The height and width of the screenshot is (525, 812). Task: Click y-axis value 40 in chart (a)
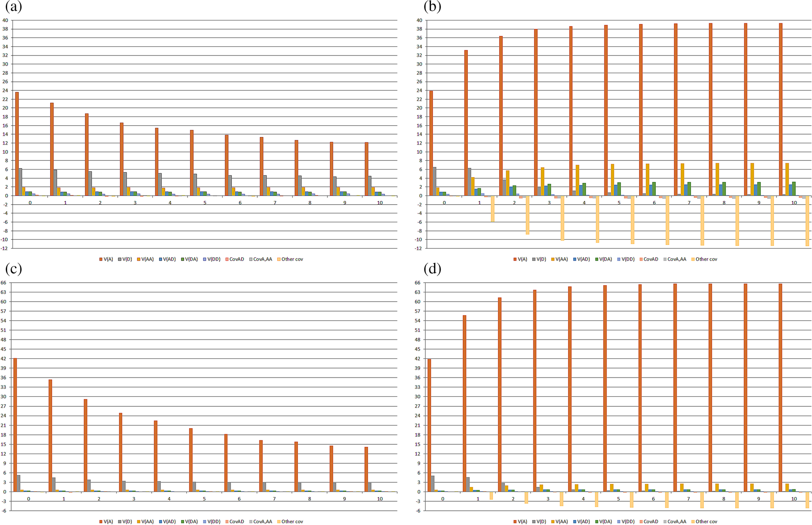click(x=5, y=20)
